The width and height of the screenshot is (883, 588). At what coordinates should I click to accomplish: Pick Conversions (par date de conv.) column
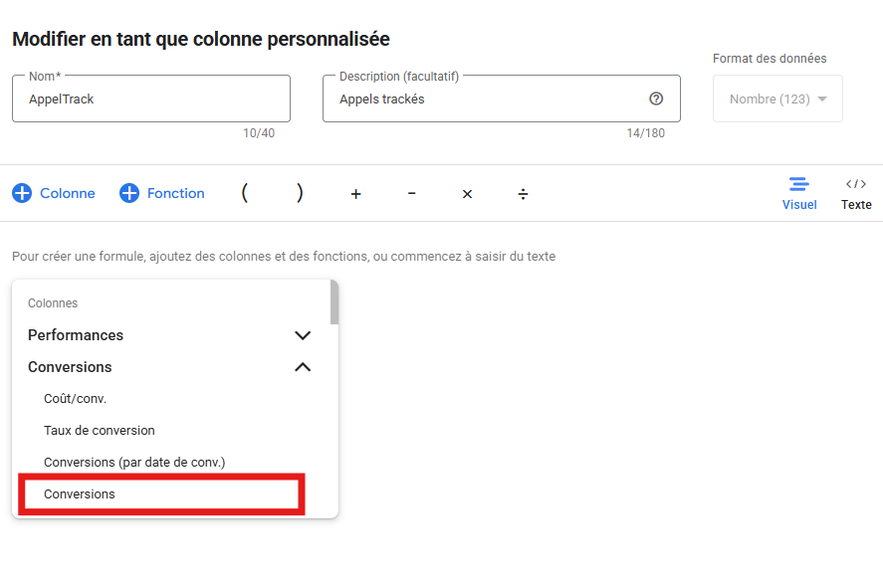[x=134, y=463]
